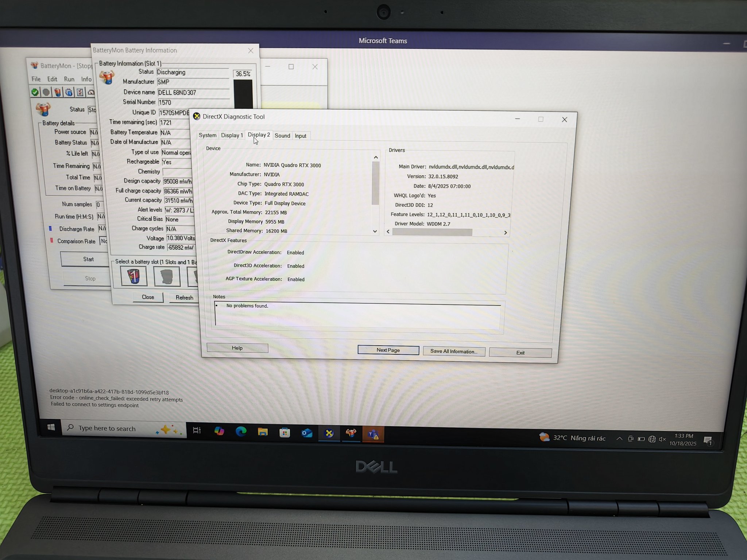Click the Device list scroll-down arrow
Screen dimensions: 747x560
375,232
